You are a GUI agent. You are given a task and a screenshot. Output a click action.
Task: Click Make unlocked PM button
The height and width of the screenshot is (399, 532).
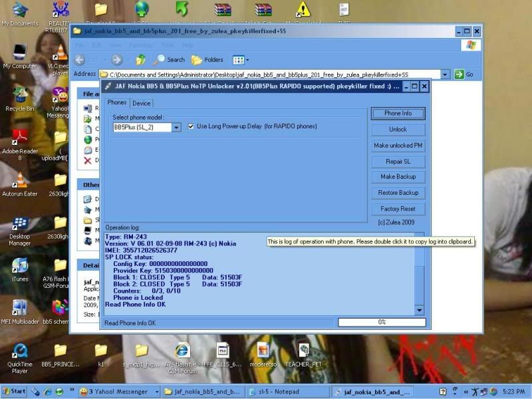(x=398, y=146)
